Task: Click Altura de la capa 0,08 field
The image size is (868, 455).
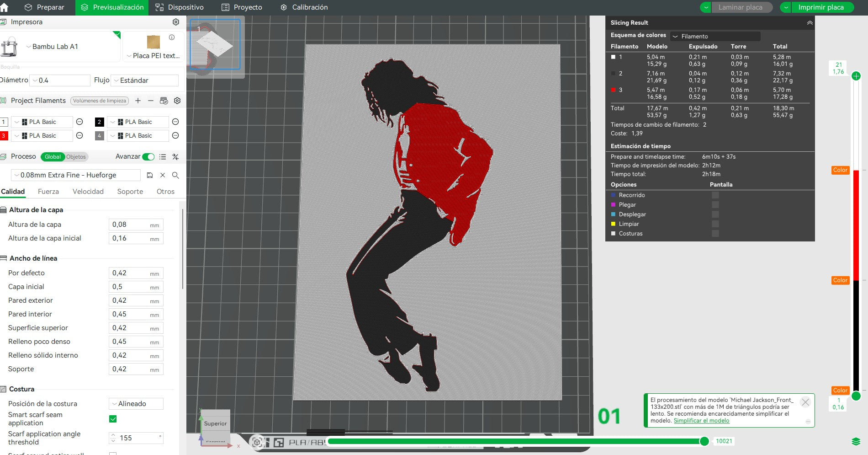Action: [136, 225]
